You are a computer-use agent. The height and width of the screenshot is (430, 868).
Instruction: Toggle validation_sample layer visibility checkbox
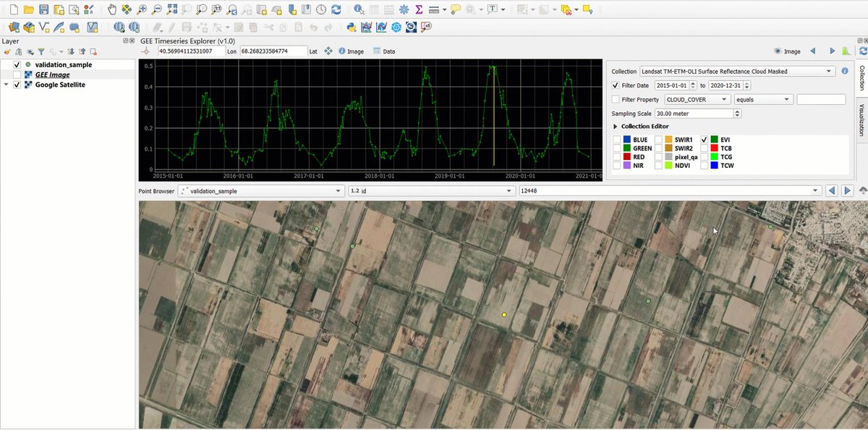[17, 64]
